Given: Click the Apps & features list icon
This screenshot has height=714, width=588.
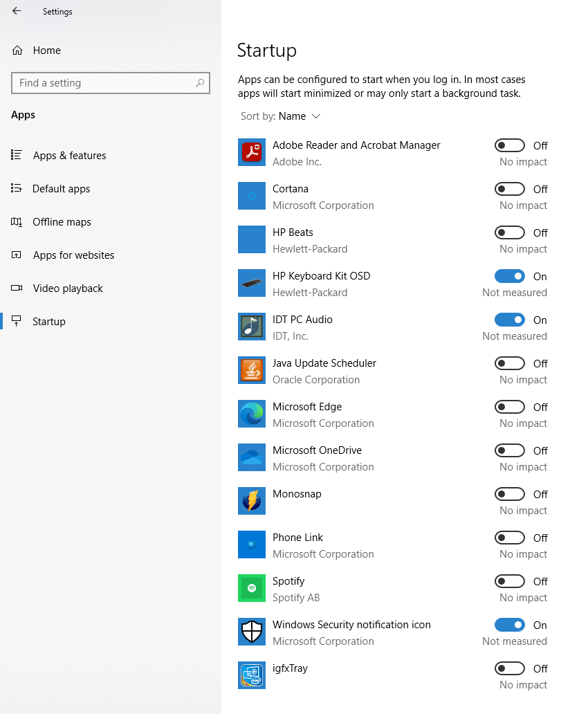Looking at the screenshot, I should coord(17,155).
